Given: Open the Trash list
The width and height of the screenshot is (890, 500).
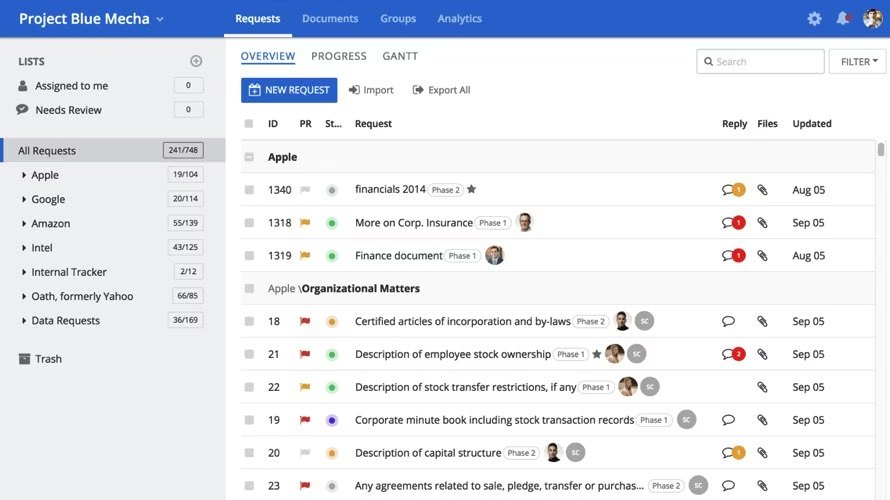Looking at the screenshot, I should point(48,359).
